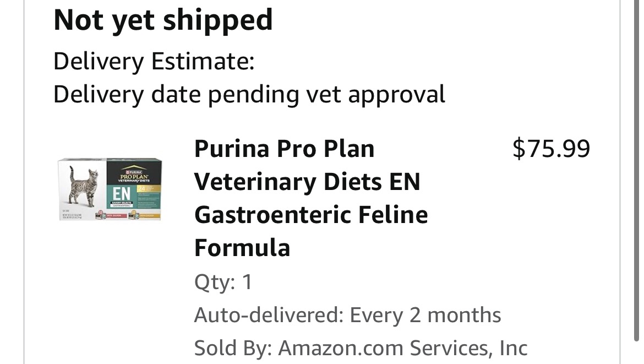
Task: Click the tabby cat picture on the box
Action: coord(84,187)
